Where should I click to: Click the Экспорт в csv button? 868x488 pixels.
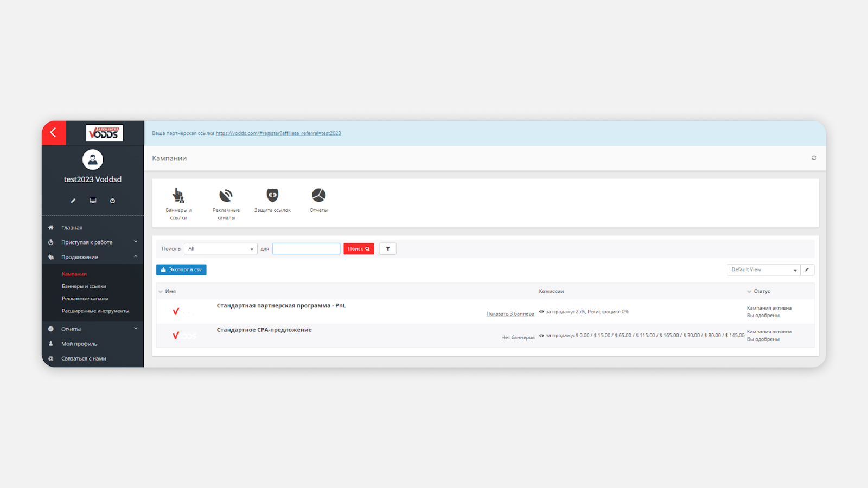(x=181, y=269)
